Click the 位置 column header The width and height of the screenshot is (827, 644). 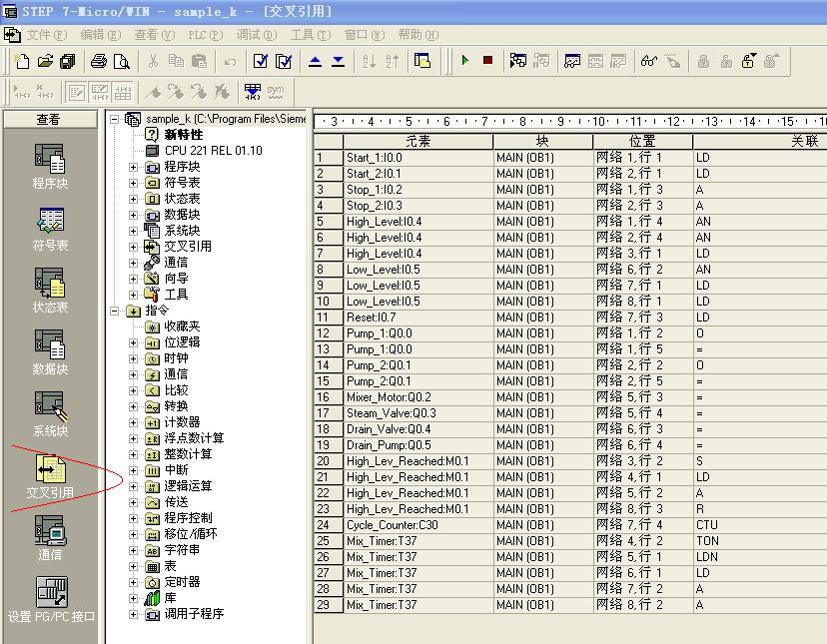(642, 141)
